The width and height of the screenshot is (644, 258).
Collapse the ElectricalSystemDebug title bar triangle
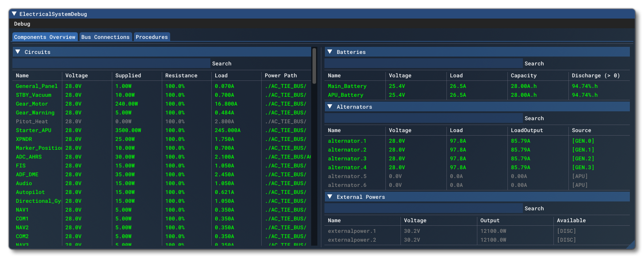[15, 14]
